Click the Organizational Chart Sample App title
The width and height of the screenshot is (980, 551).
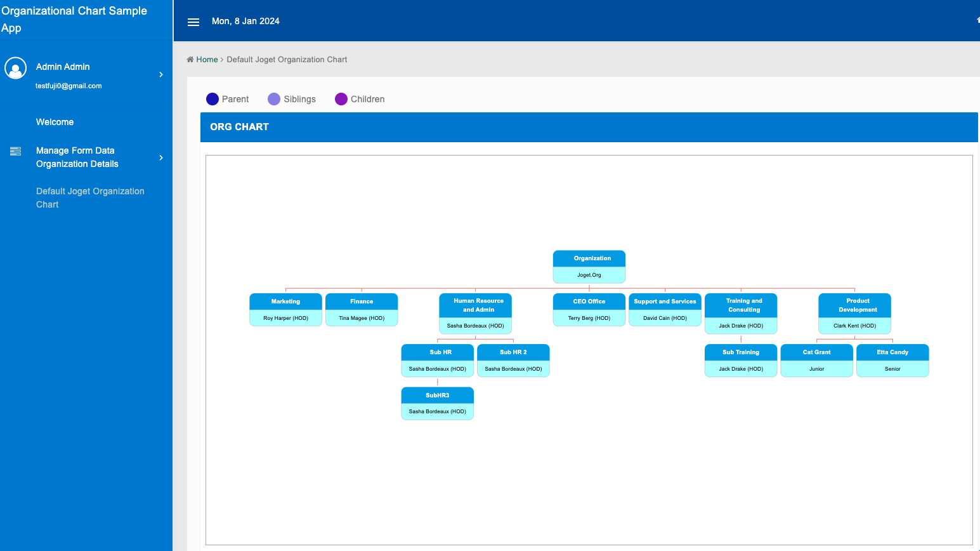tap(74, 19)
